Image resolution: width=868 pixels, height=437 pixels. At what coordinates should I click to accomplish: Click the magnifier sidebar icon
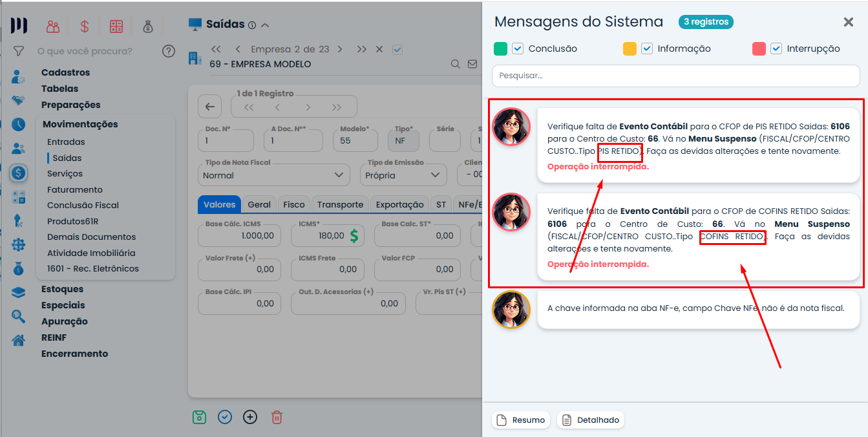point(18,316)
